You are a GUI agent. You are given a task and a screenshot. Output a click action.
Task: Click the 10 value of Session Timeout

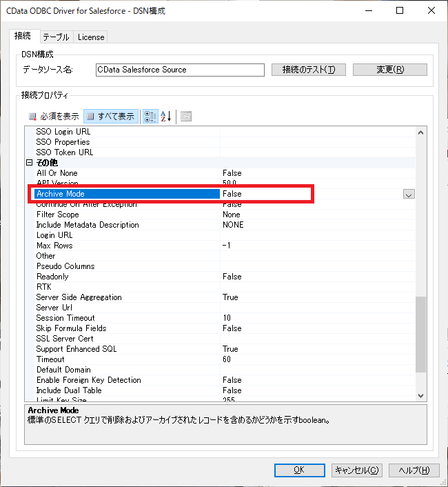(227, 318)
